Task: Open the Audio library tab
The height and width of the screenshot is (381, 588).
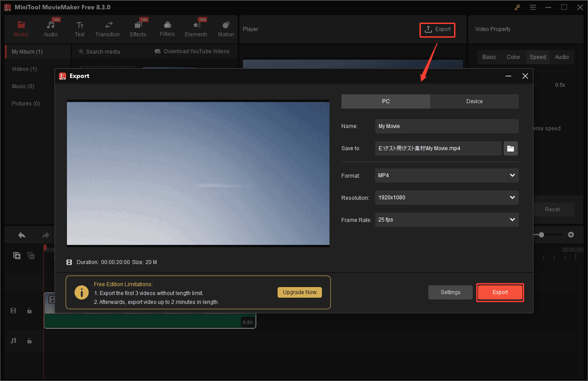Action: (x=51, y=29)
